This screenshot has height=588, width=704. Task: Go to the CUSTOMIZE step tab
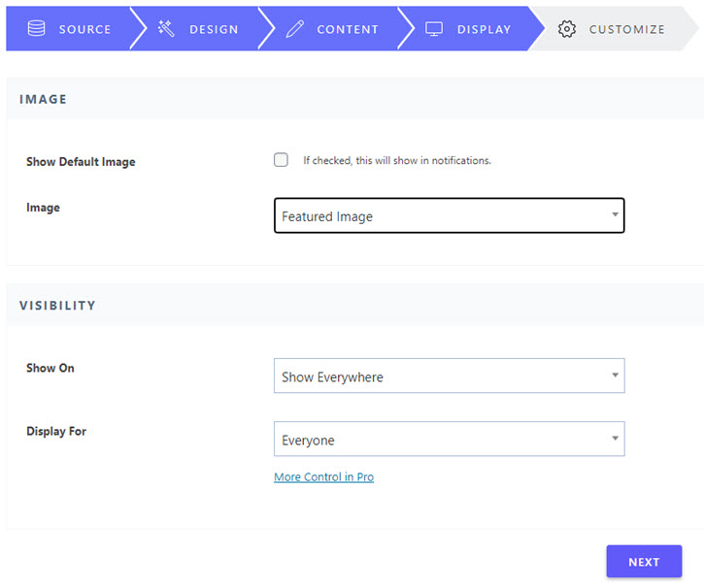[614, 29]
